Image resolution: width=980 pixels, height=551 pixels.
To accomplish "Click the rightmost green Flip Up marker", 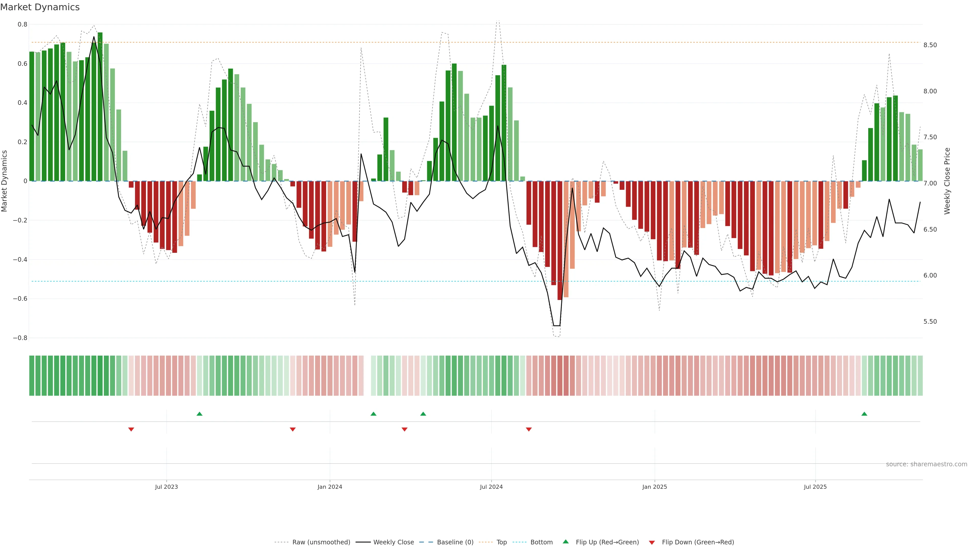I will point(864,414).
